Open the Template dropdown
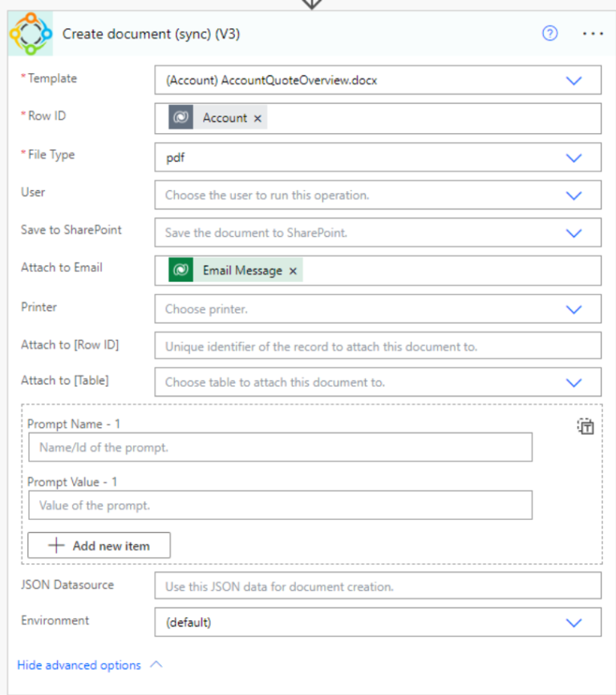Image resolution: width=616 pixels, height=695 pixels. [574, 79]
